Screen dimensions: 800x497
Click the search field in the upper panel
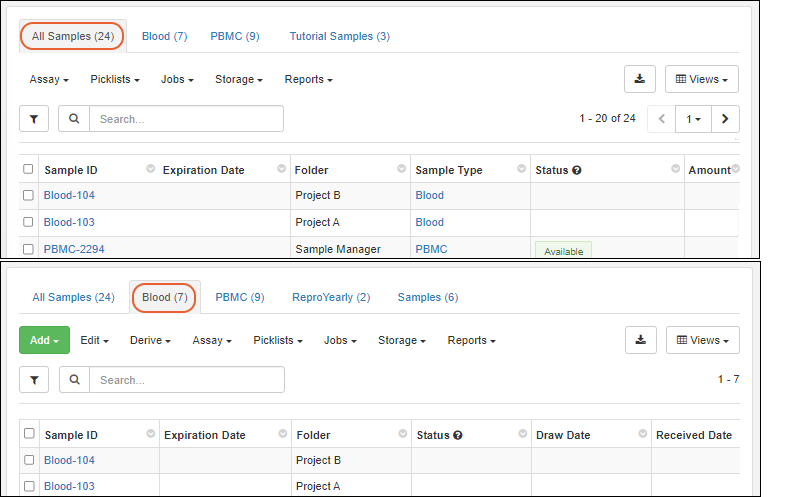pyautogui.click(x=186, y=119)
